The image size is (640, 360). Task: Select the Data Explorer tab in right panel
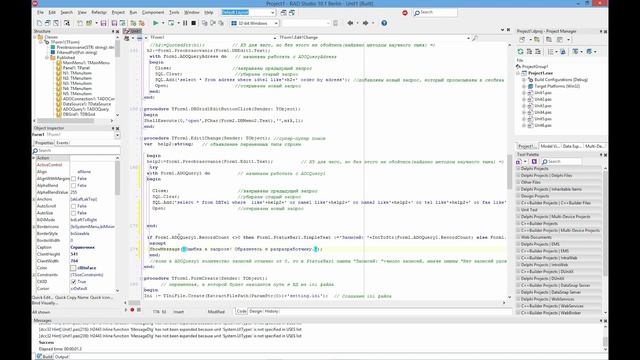tap(571, 146)
